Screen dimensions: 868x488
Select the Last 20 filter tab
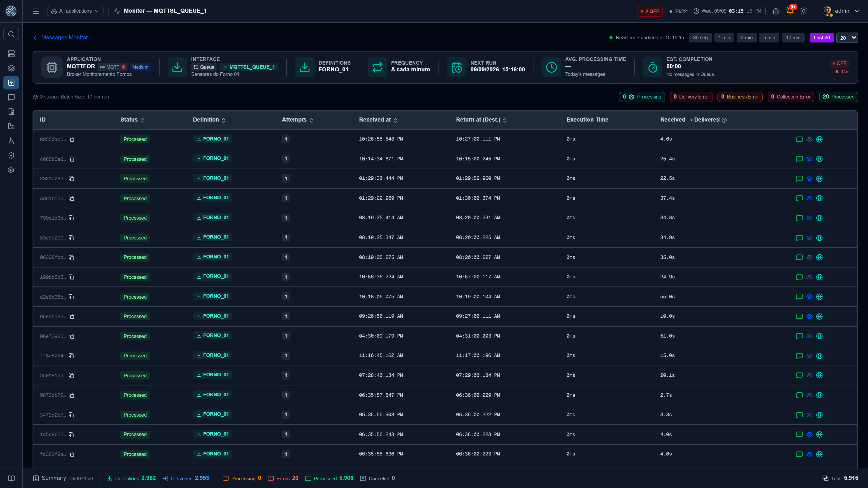(x=821, y=38)
